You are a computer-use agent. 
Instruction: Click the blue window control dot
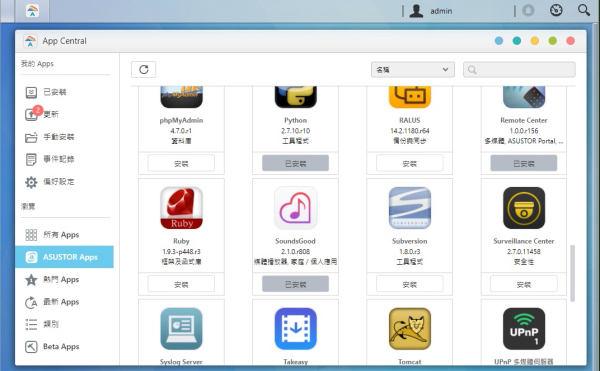pos(499,41)
